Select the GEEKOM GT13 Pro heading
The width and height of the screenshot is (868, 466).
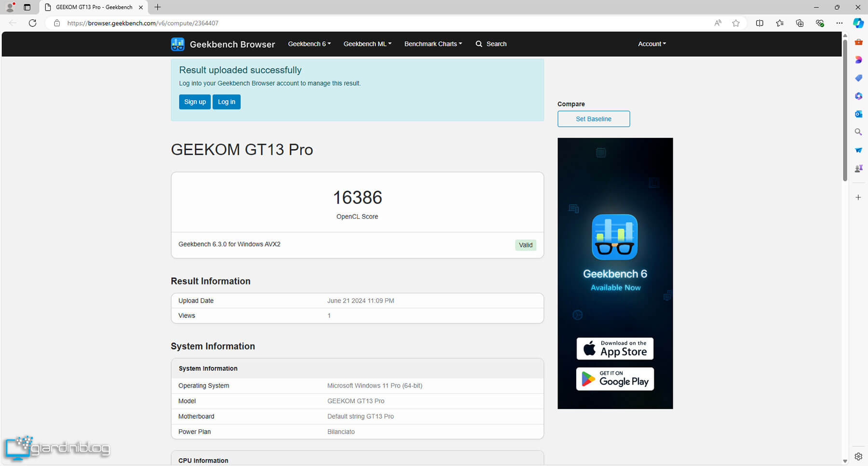click(242, 149)
